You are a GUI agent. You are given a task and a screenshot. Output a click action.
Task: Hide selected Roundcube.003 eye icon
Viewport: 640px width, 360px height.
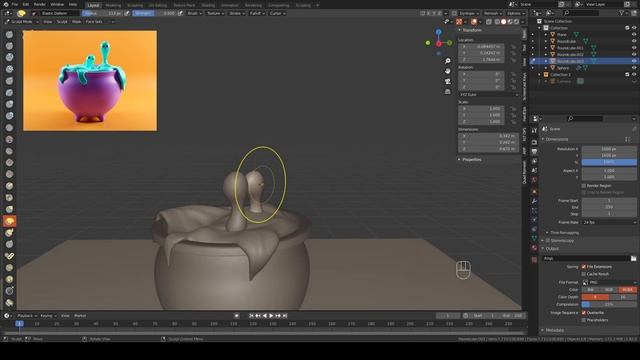[634, 61]
